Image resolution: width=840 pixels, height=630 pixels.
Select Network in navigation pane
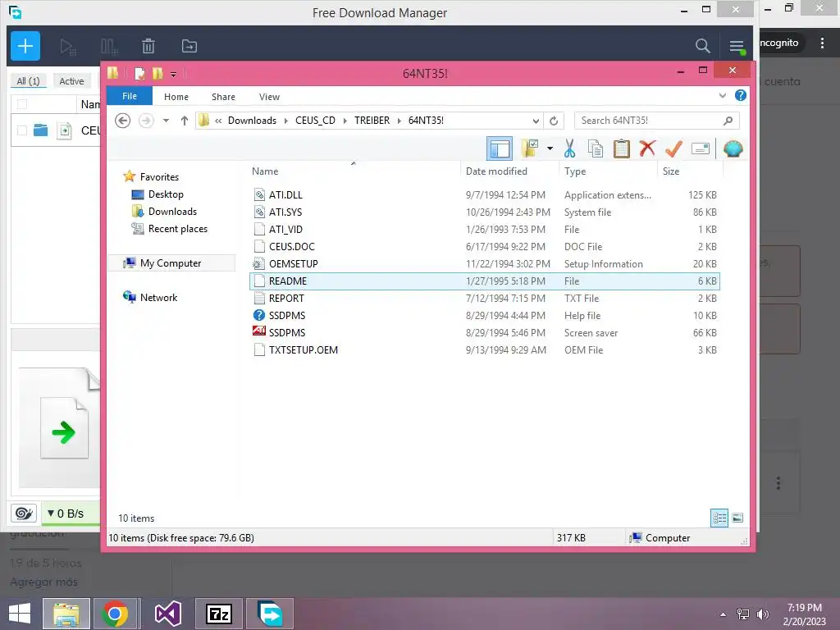pos(151,297)
